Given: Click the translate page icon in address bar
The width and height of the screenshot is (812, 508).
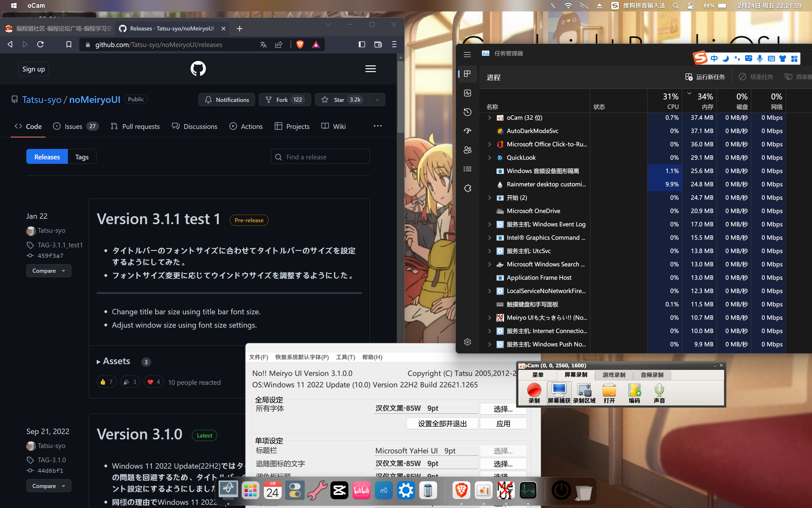Looking at the screenshot, I should tap(263, 44).
